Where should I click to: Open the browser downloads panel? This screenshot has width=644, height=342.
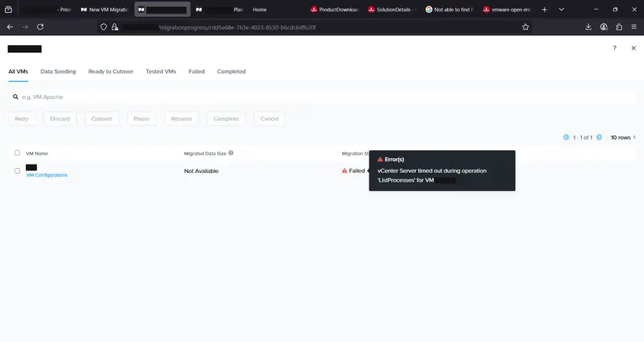(x=588, y=27)
